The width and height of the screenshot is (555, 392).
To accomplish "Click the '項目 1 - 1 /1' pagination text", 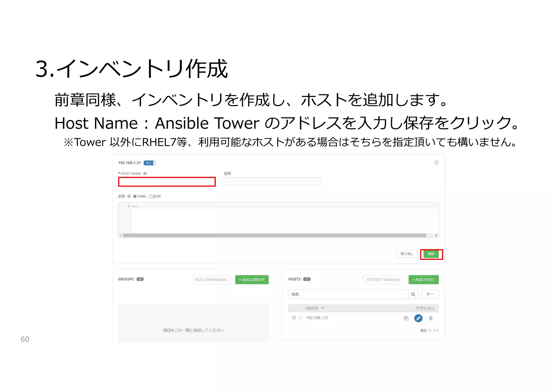I will (x=429, y=331).
